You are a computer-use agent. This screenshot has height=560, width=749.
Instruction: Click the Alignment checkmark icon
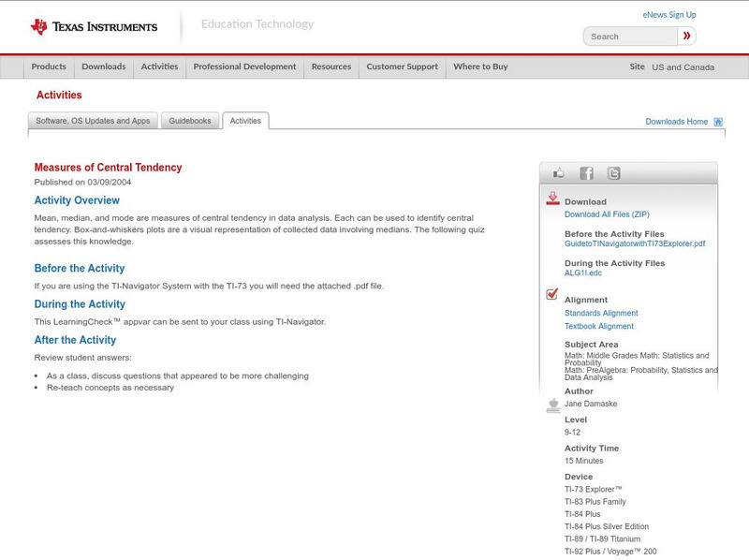coord(552,294)
